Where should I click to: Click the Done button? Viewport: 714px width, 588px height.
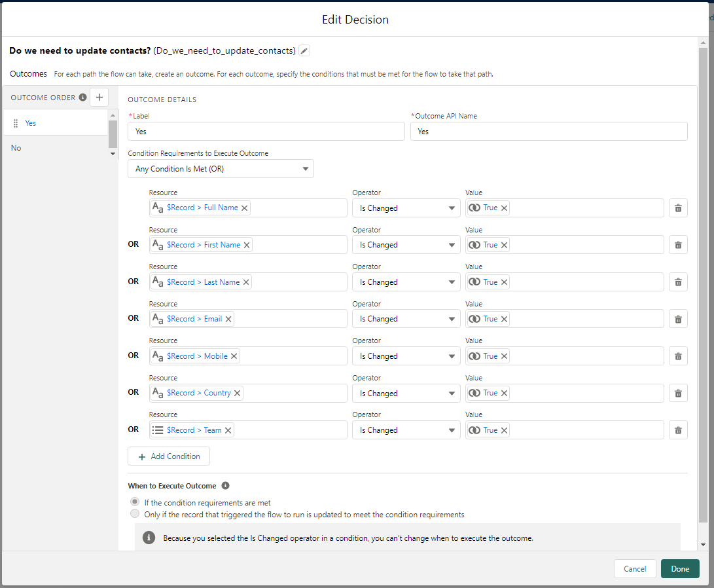679,568
